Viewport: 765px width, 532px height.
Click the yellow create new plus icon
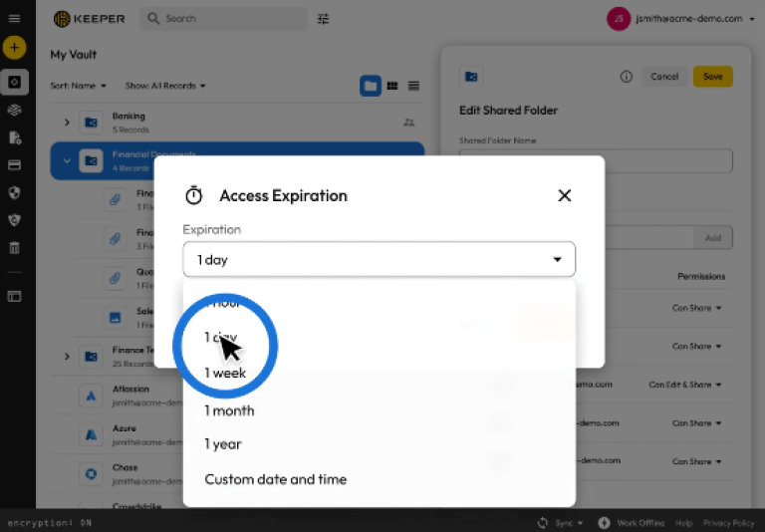click(14, 48)
